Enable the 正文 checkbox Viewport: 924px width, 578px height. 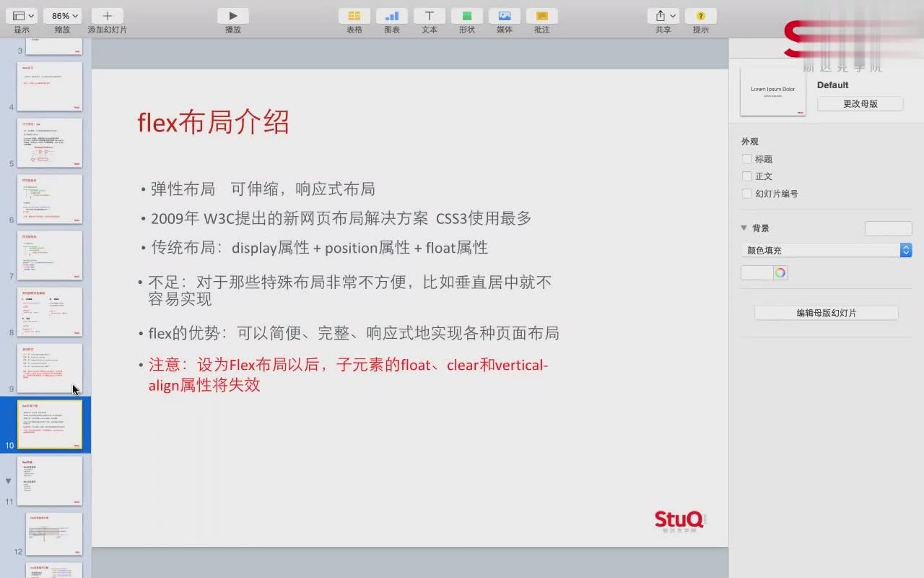(747, 176)
